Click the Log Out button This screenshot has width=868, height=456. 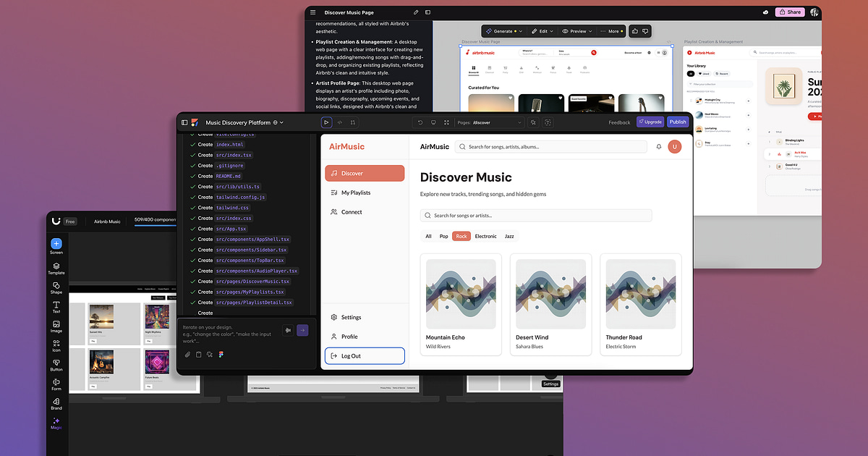click(x=365, y=355)
